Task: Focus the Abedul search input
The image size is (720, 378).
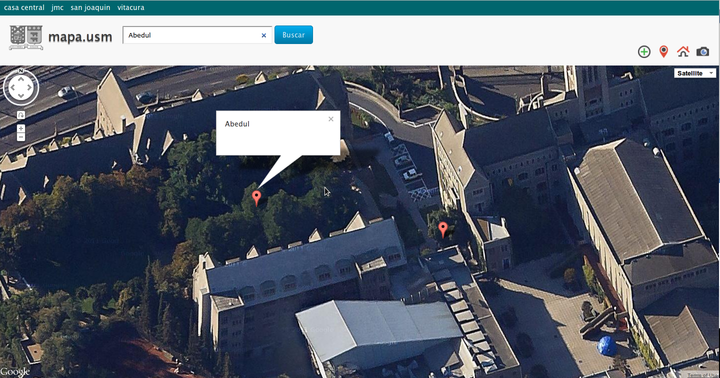Action: [193, 35]
